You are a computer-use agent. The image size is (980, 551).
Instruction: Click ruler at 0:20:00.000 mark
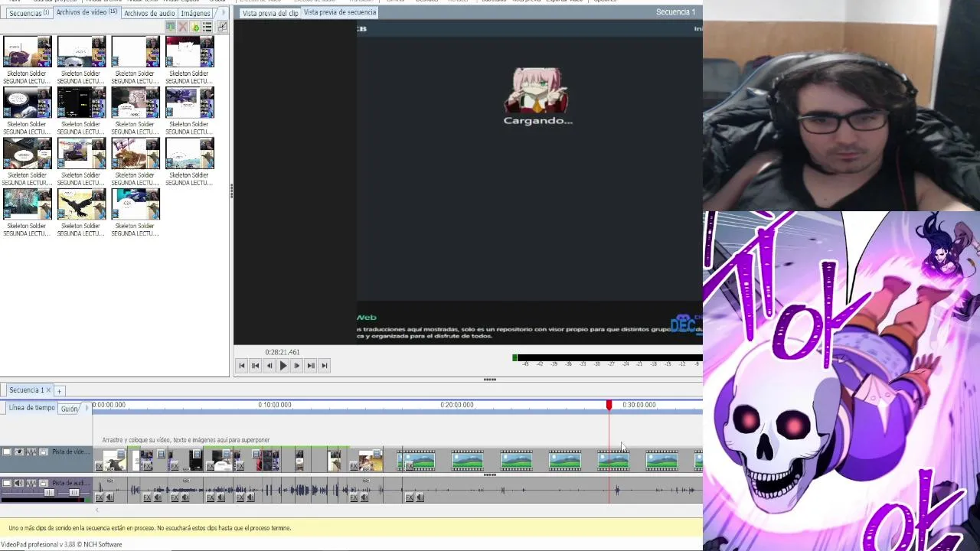pyautogui.click(x=457, y=405)
